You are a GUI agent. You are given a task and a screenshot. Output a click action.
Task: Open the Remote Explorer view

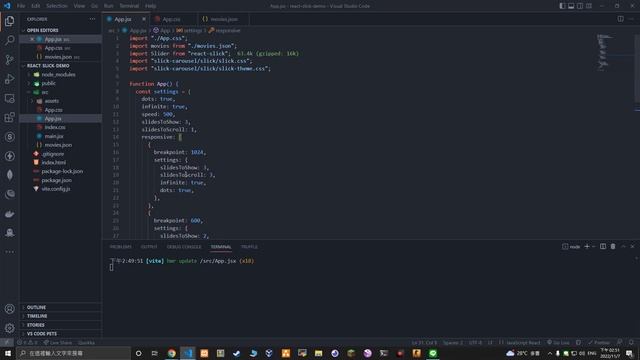click(x=10, y=98)
